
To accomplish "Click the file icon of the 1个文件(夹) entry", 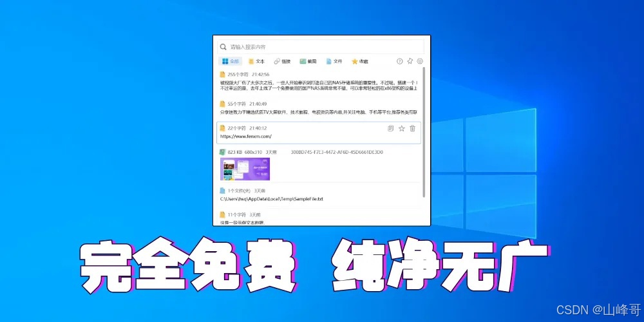I will click(223, 191).
